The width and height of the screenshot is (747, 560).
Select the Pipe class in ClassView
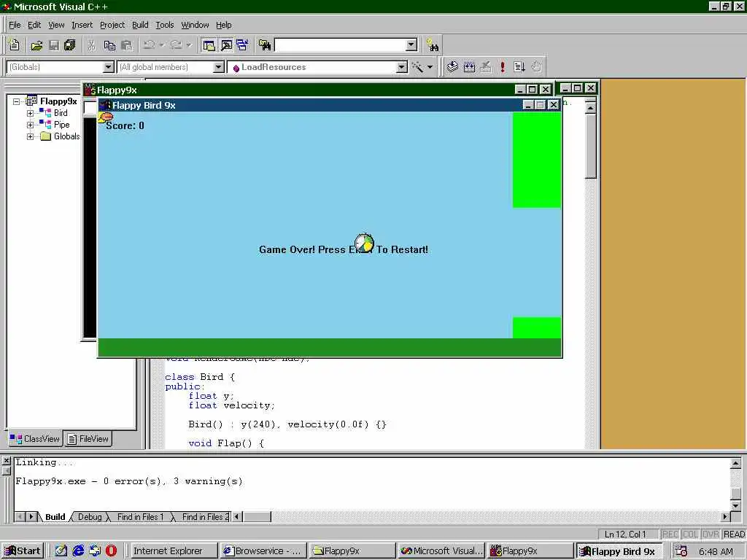[61, 125]
